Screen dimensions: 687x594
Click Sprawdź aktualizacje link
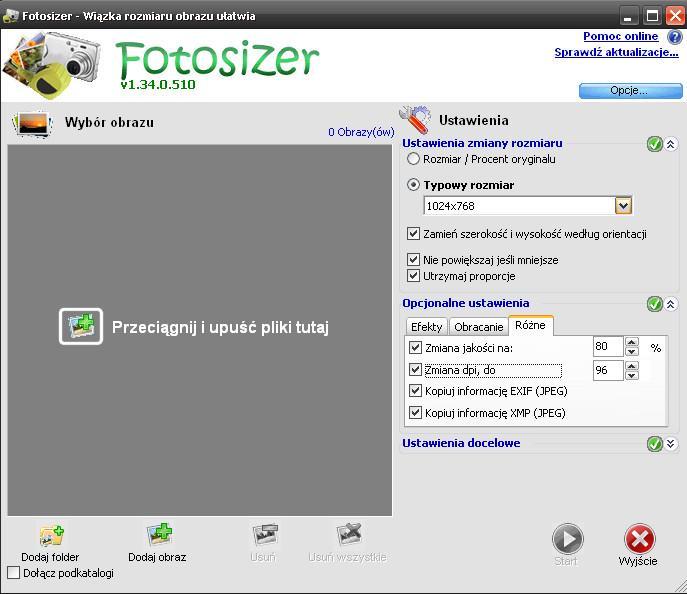[x=616, y=53]
